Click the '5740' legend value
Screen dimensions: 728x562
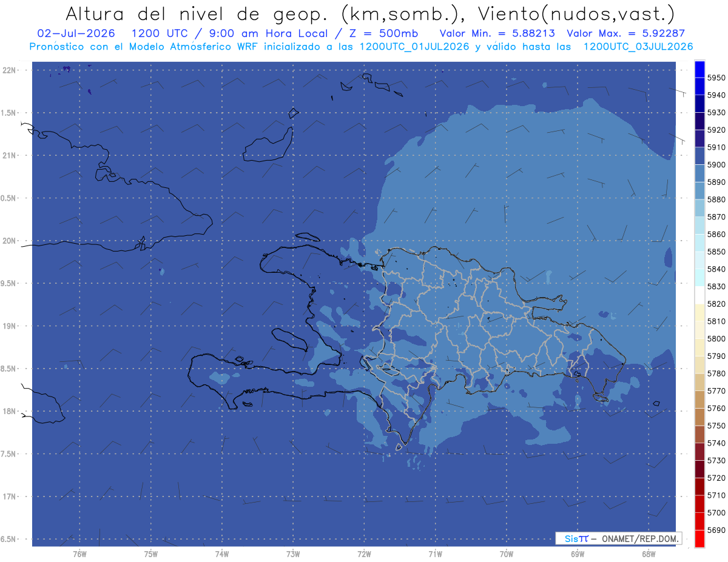tap(716, 443)
